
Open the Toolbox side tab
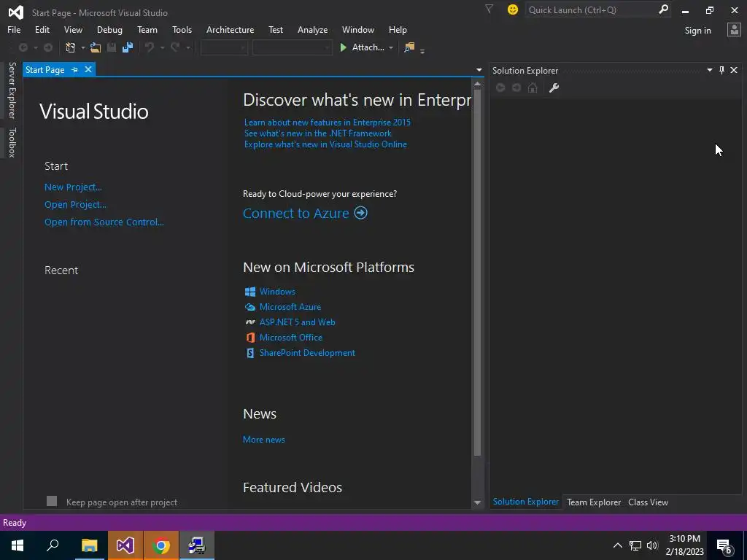pyautogui.click(x=12, y=142)
